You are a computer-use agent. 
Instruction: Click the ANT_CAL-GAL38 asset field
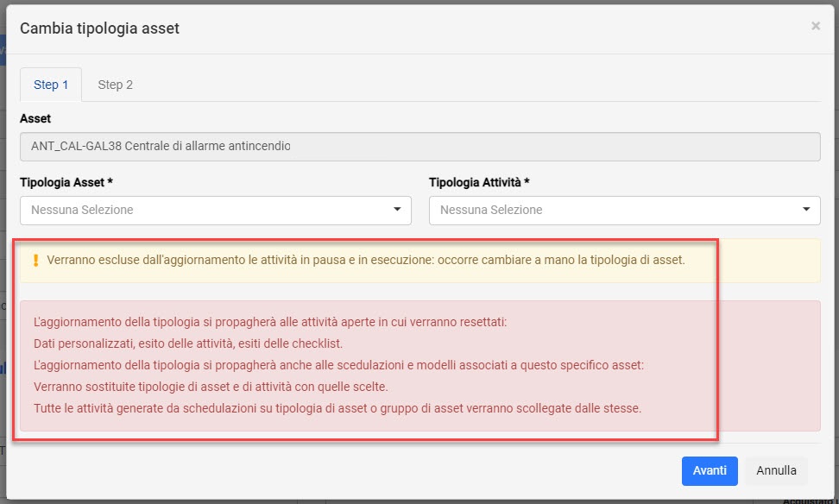tap(420, 147)
